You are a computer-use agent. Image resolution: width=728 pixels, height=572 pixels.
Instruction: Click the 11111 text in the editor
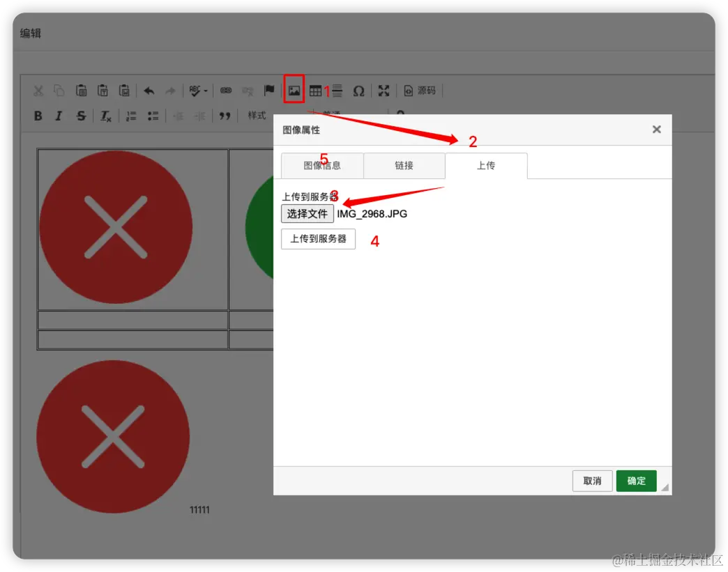pyautogui.click(x=199, y=510)
